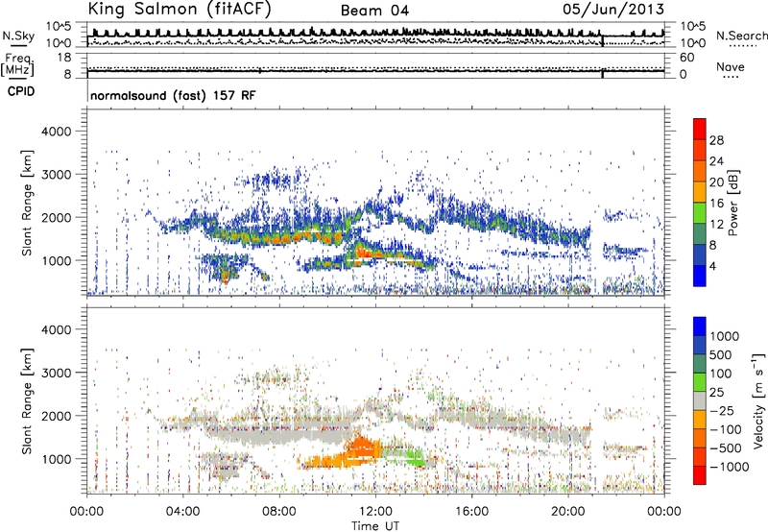The image size is (768, 532).
Task: Click the Time UT axis label
Action: click(375, 526)
